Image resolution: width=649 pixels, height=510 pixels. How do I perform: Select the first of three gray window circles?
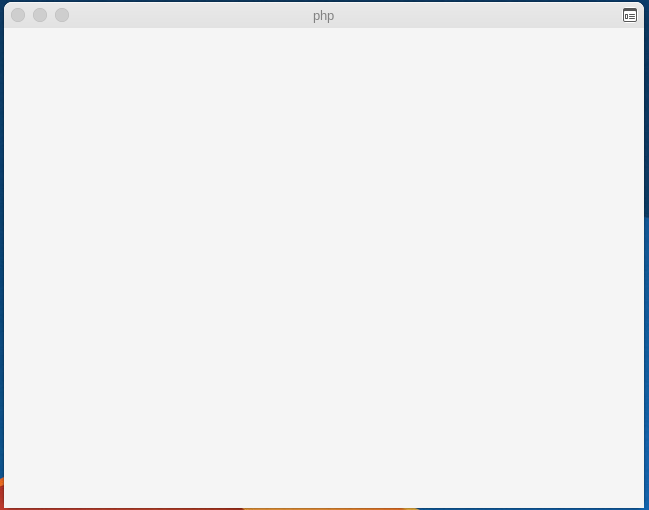coord(18,15)
